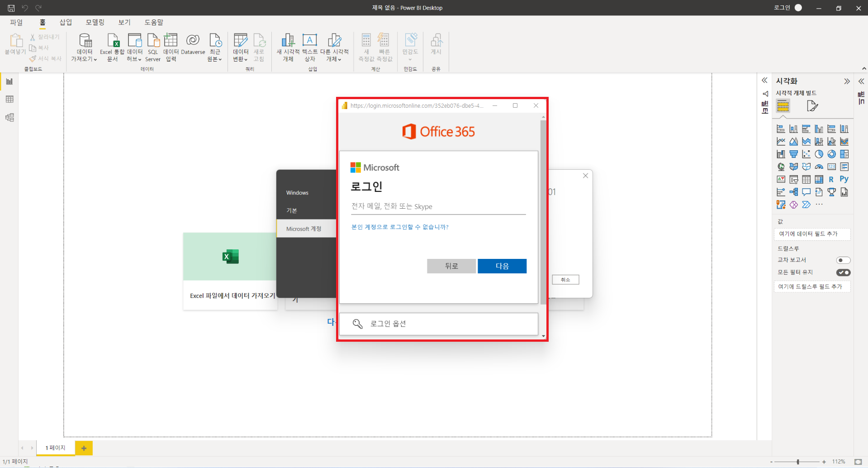The image size is (868, 468).
Task: Add the globe map visual
Action: pos(781,167)
